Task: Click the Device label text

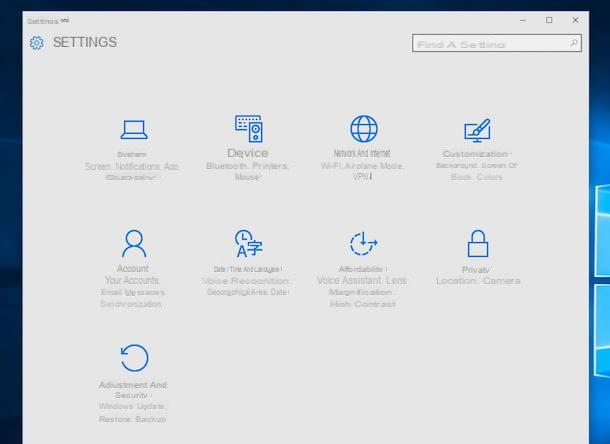Action: [x=248, y=153]
